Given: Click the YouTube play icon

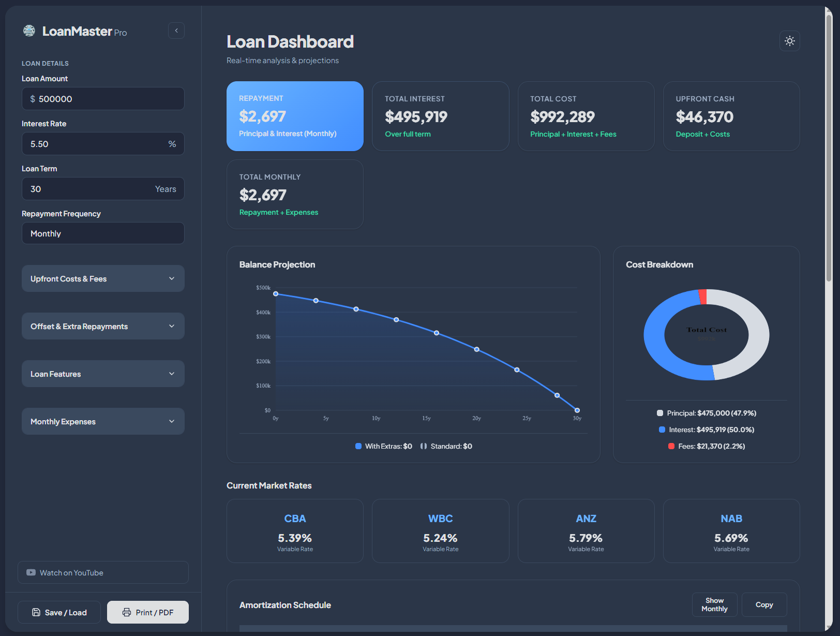Looking at the screenshot, I should 31,572.
